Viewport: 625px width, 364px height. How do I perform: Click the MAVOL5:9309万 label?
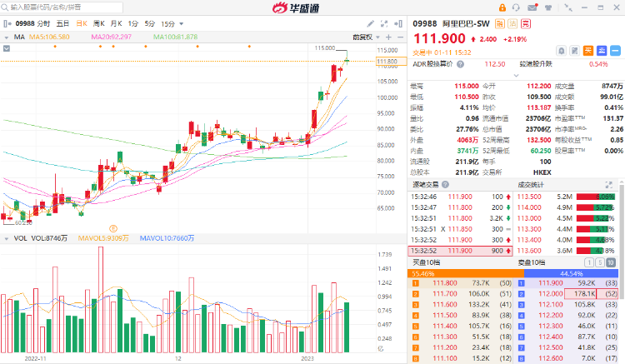click(x=103, y=238)
